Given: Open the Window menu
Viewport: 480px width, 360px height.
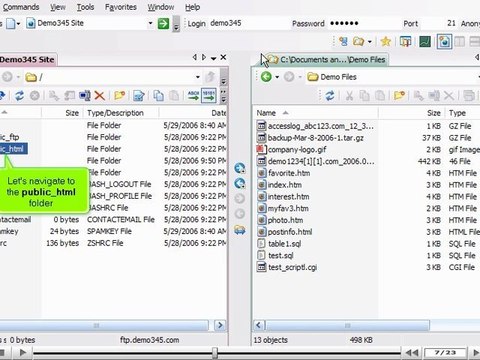Looking at the screenshot, I should click(x=161, y=7).
